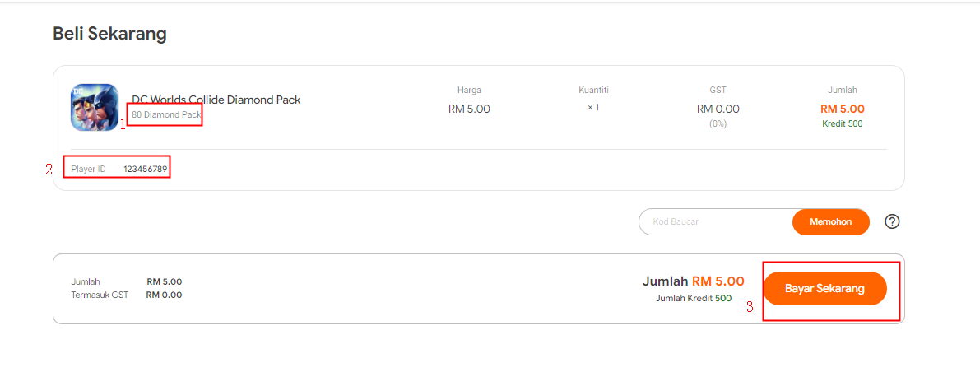This screenshot has height=372, width=980.
Task: Click the Player ID value 123456789
Action: (145, 169)
